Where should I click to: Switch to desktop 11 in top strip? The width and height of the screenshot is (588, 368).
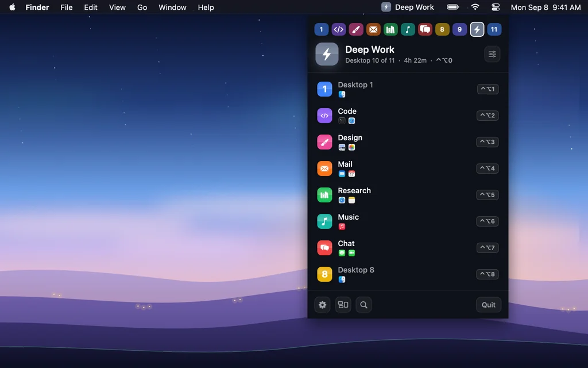pos(494,29)
